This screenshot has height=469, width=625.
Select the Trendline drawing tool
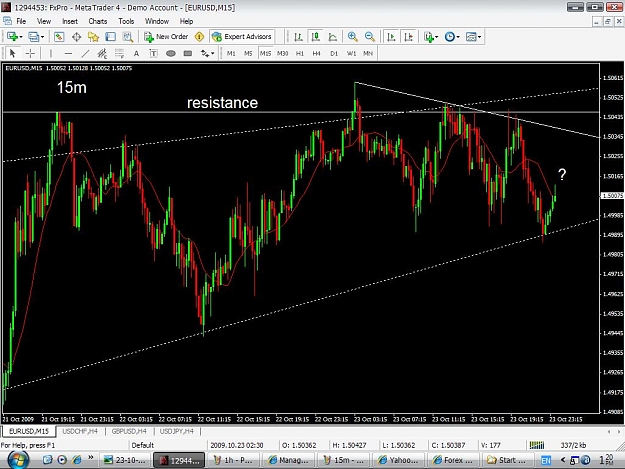(85, 53)
